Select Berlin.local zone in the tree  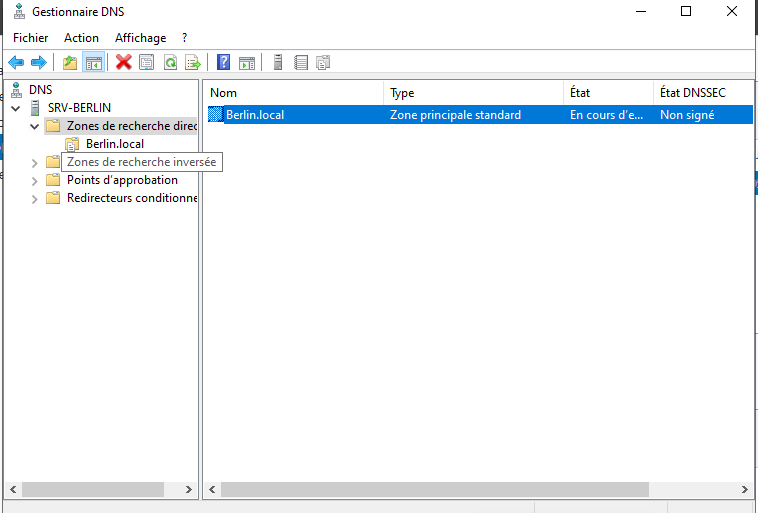(x=114, y=144)
